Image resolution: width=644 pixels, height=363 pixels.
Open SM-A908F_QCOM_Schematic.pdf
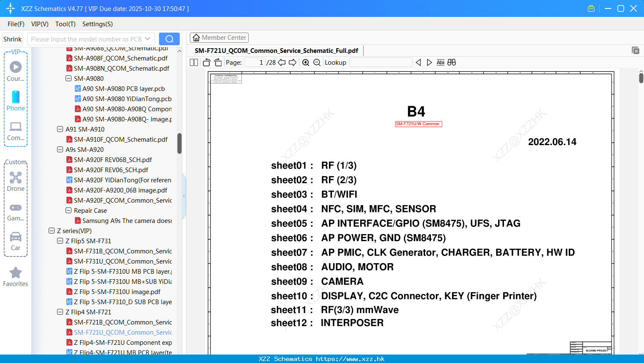coord(121,58)
